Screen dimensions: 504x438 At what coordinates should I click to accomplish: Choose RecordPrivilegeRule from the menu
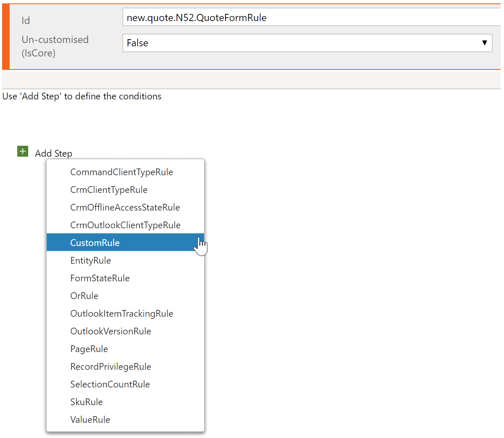point(111,366)
